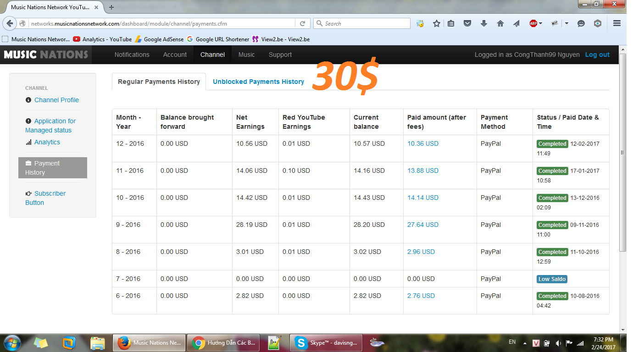Image resolution: width=644 pixels, height=352 pixels.
Task: Expand the Adblock Plus dropdown arrow
Action: pos(541,23)
